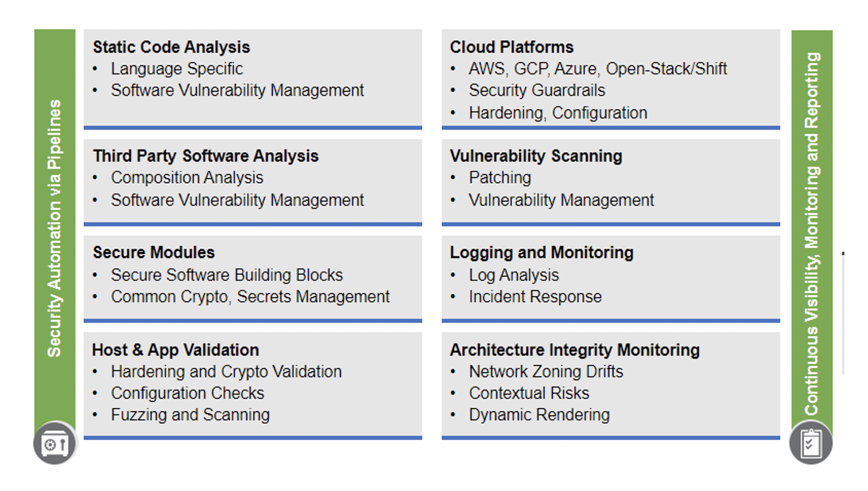Toggle Continuous Visibility Monitoring sidebar
Image resolution: width=868 pixels, height=491 pixels.
coord(840,238)
